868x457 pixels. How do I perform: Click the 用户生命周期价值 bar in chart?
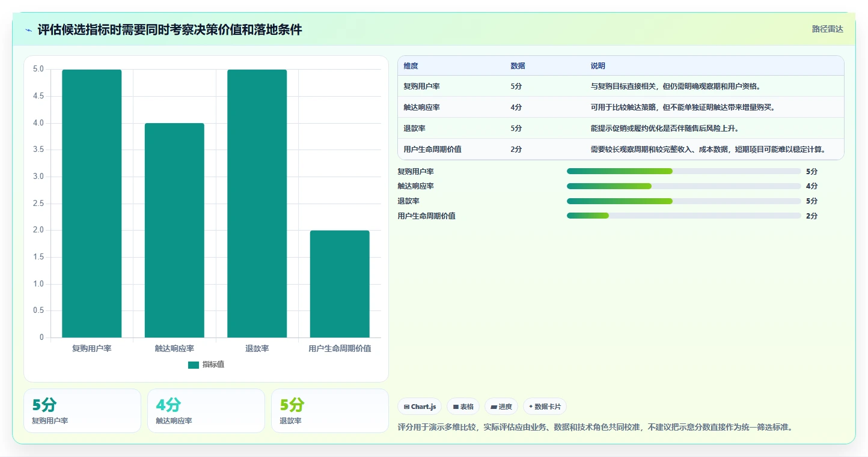point(340,284)
